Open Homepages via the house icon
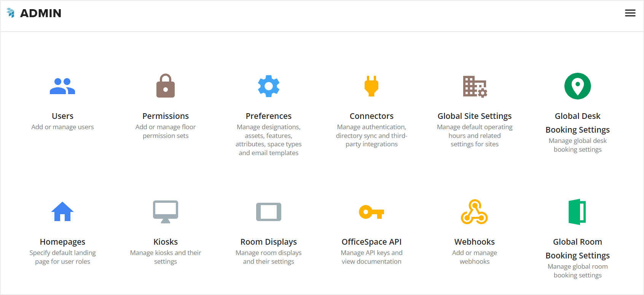Image resolution: width=644 pixels, height=295 pixels. click(x=62, y=212)
